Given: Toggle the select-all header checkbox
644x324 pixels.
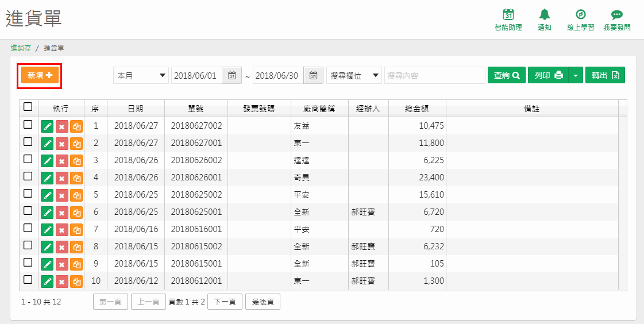Looking at the screenshot, I should 28,107.
